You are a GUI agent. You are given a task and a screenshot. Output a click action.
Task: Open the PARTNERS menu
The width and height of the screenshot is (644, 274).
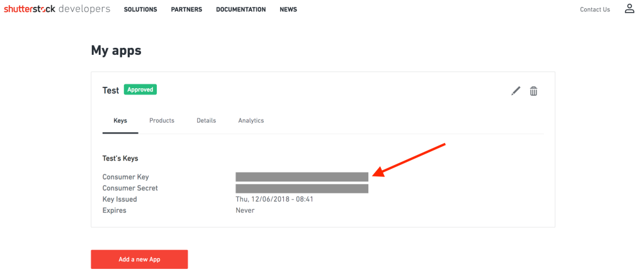pyautogui.click(x=186, y=9)
